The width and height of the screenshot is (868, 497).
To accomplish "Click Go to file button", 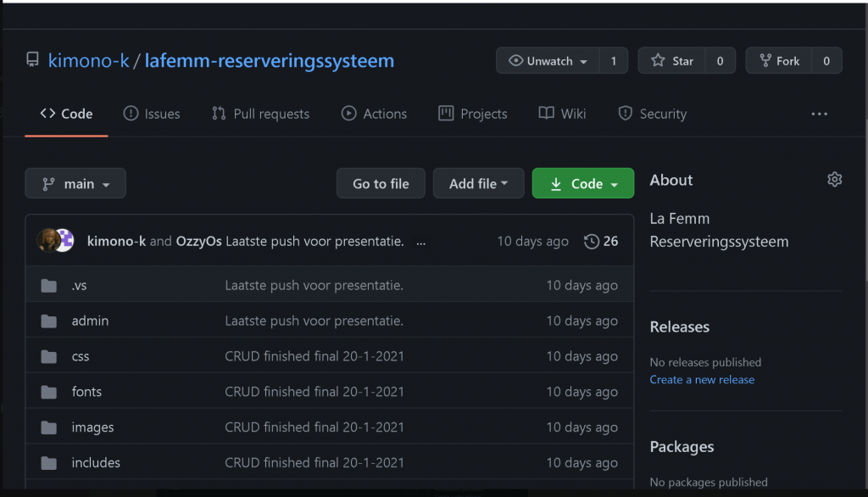I will [381, 183].
